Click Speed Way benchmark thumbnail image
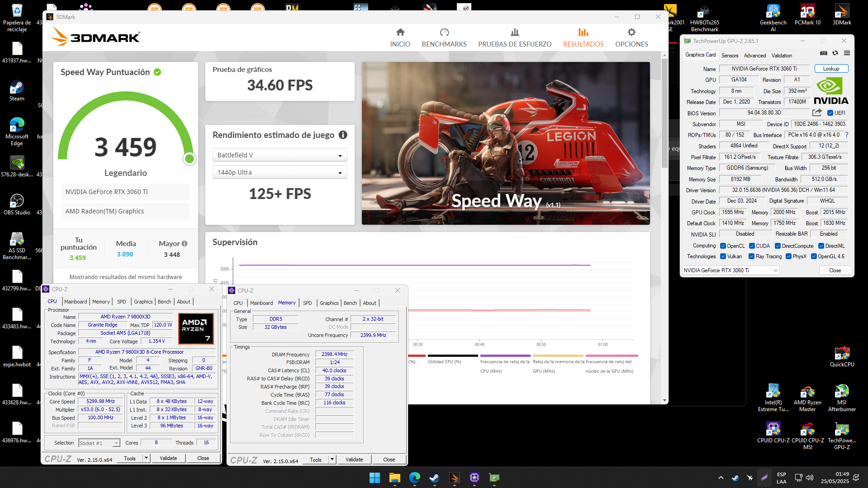This screenshot has width=868, height=488. point(506,143)
